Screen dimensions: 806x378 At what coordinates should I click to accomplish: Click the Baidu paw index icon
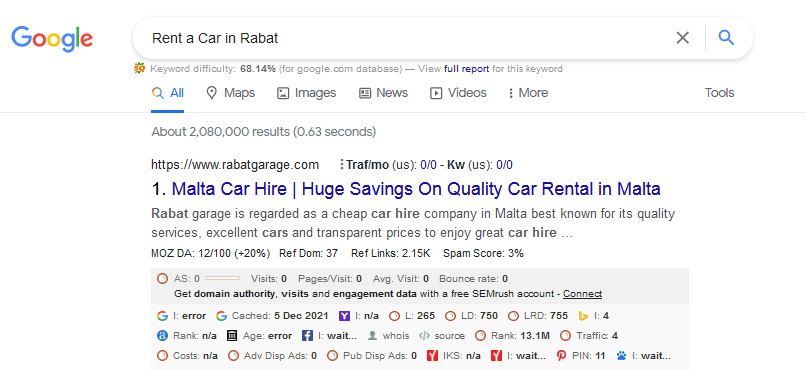click(x=621, y=355)
